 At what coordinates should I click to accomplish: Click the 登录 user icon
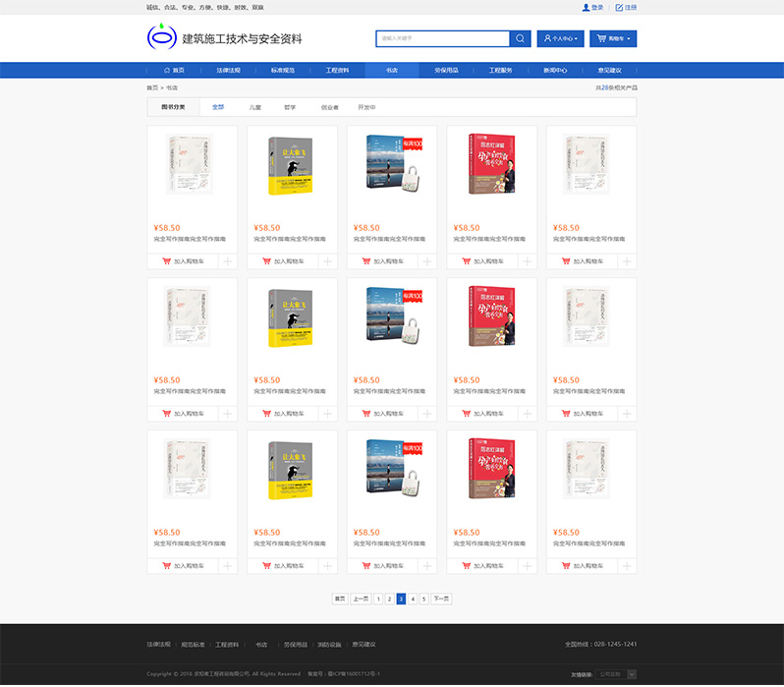pyautogui.click(x=587, y=7)
